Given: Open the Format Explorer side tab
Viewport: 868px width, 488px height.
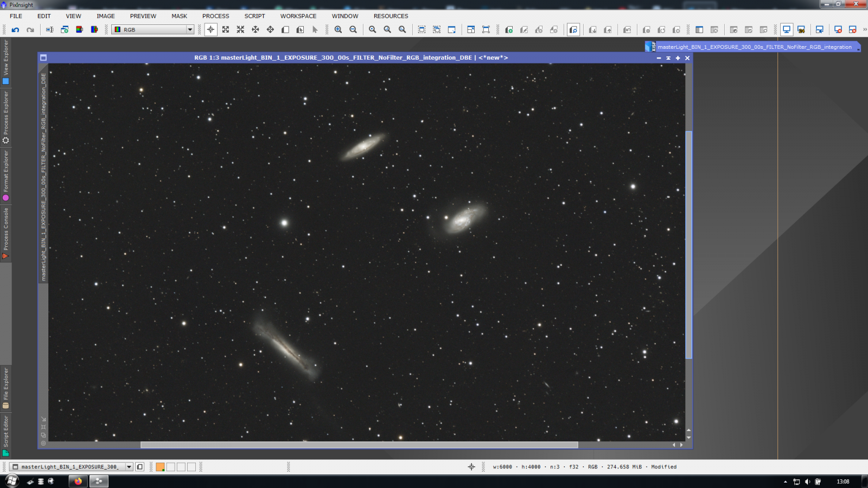Looking at the screenshot, I should click(x=6, y=176).
